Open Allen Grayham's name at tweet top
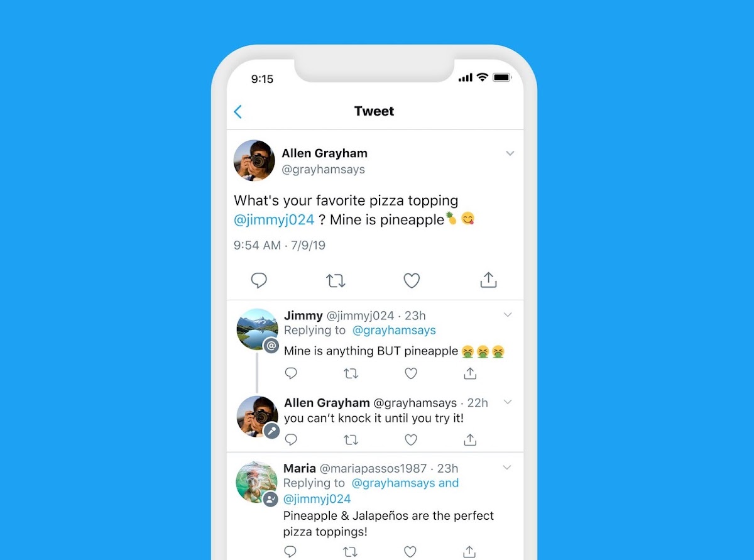Image resolution: width=754 pixels, height=560 pixels. [324, 153]
